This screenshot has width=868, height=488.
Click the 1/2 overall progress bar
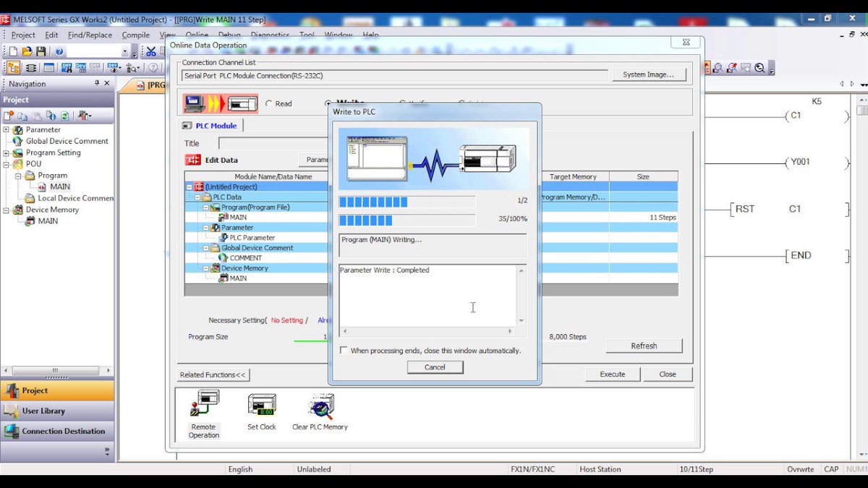pyautogui.click(x=407, y=202)
